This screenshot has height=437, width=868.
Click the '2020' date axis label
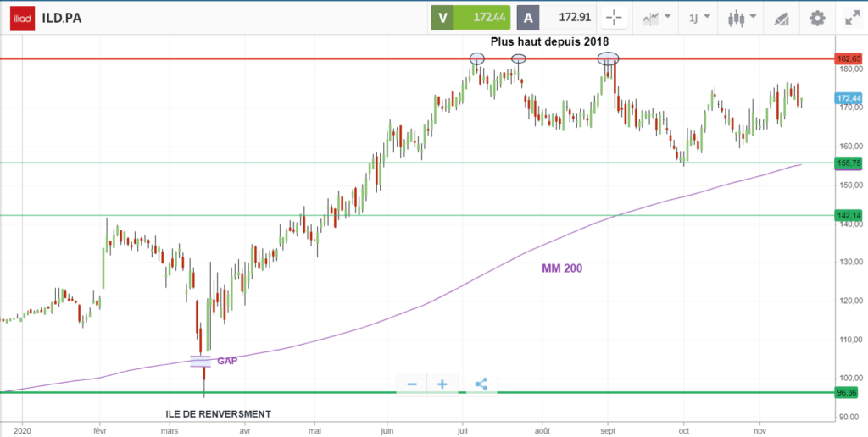point(23,429)
